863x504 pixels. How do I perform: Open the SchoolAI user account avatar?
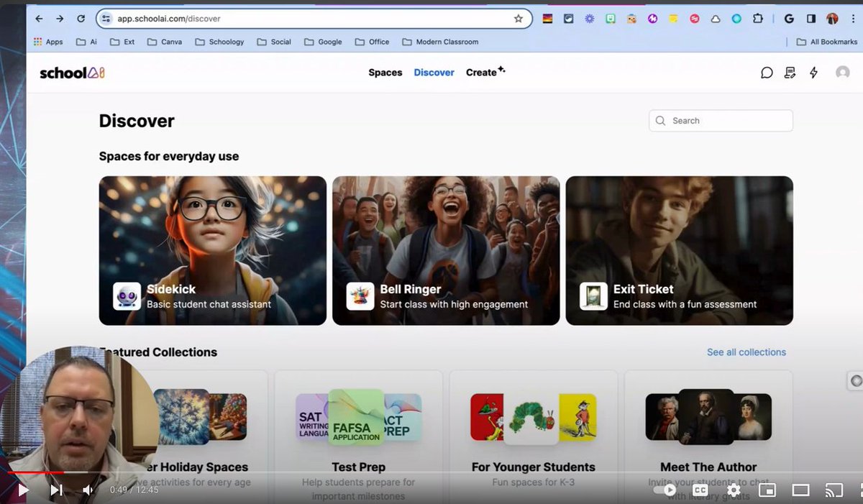(x=843, y=73)
